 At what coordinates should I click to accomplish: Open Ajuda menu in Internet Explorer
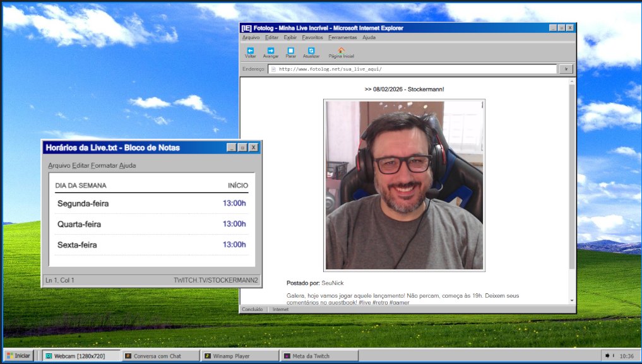click(x=369, y=37)
